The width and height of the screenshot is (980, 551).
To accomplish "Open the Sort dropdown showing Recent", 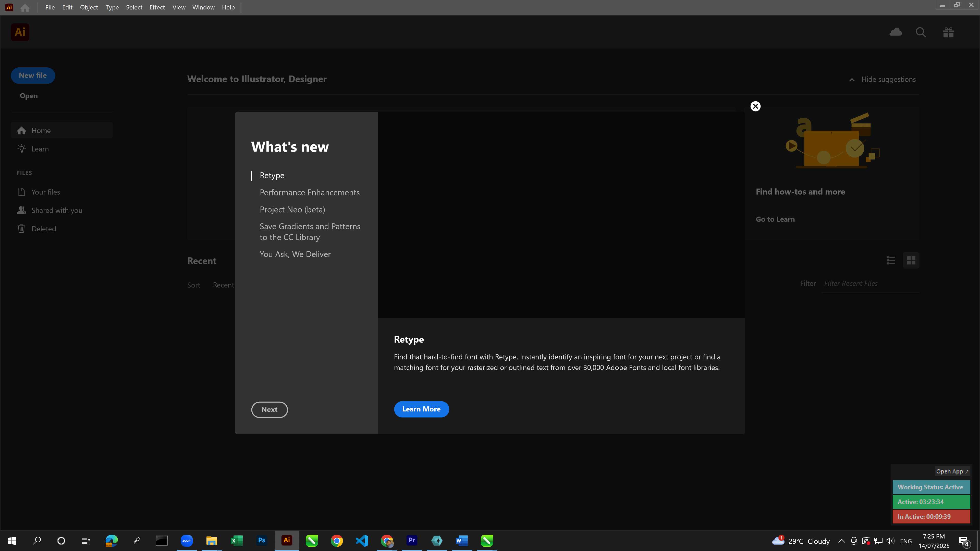I will pos(223,285).
